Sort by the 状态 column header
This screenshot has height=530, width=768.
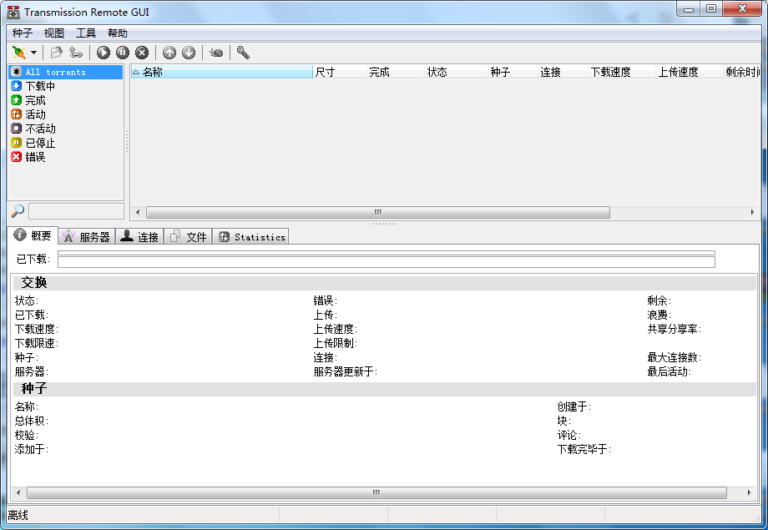[456, 72]
